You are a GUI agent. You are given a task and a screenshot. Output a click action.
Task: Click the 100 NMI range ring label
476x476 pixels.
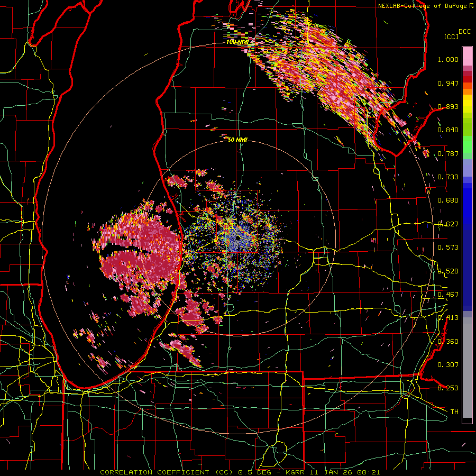tap(237, 42)
